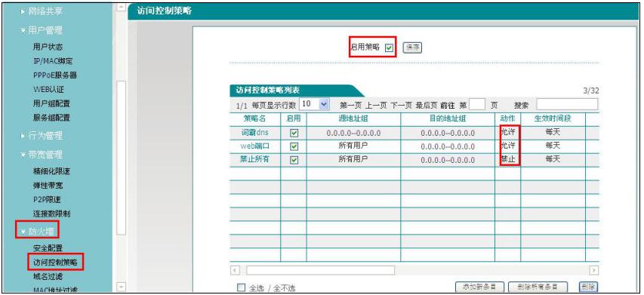This screenshot has height=295, width=644.
Task: Focus the page number input field
Action: 477,104
